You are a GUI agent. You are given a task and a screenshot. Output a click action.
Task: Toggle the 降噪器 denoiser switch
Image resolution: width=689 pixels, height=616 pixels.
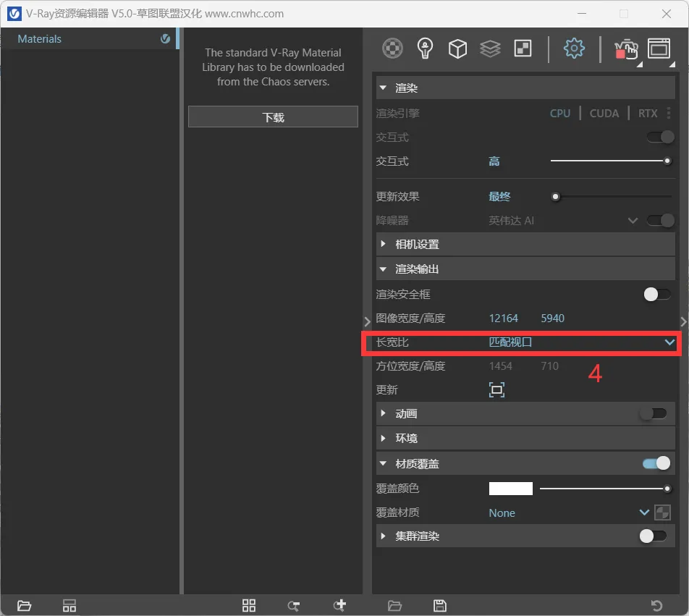click(661, 220)
